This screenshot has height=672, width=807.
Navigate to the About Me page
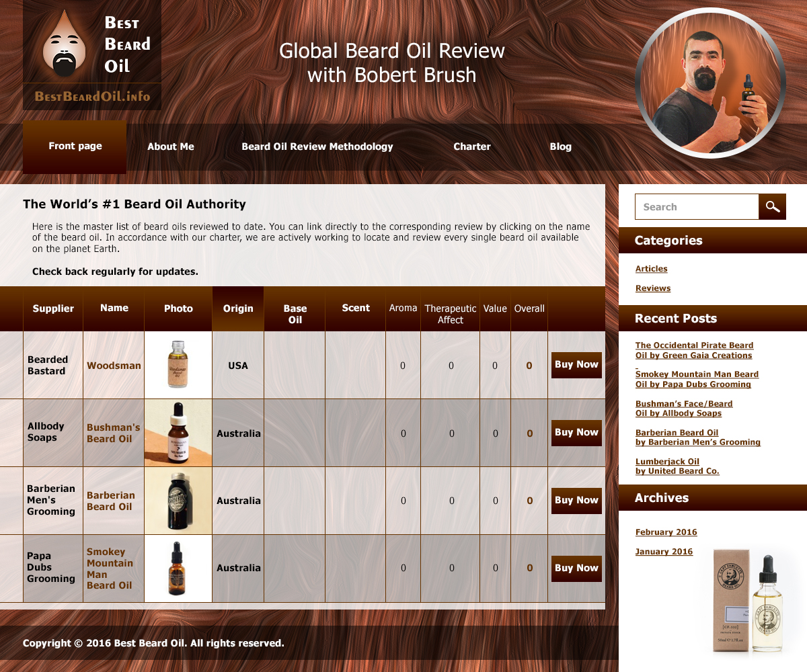coord(170,146)
